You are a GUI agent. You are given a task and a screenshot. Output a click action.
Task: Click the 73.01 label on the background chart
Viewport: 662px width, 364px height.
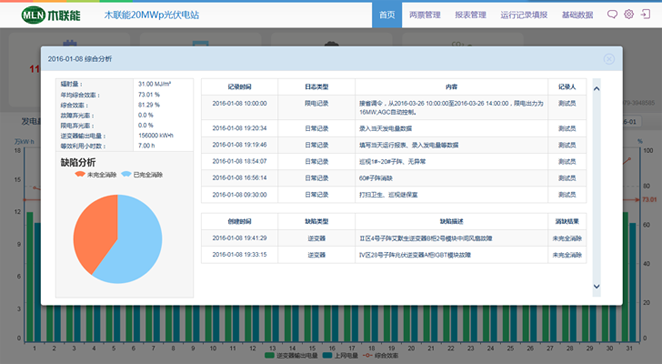pos(649,199)
